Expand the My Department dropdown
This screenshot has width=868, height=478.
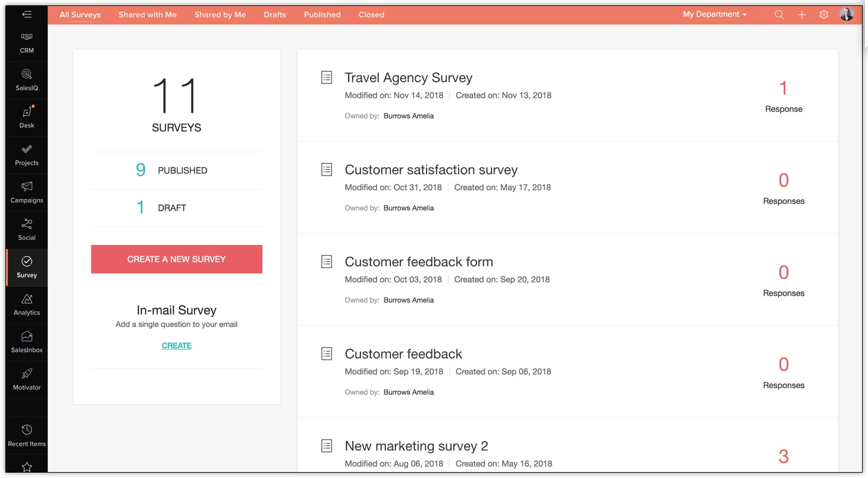click(x=715, y=14)
